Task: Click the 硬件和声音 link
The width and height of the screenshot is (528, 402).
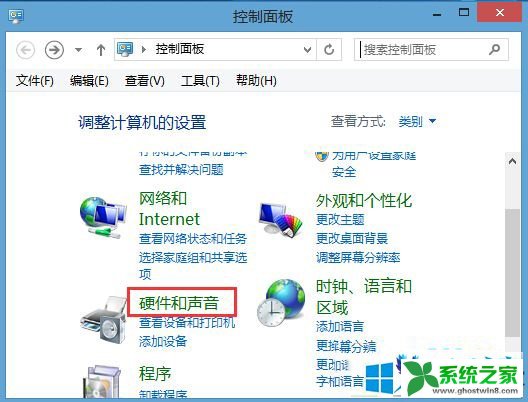Action: (179, 303)
